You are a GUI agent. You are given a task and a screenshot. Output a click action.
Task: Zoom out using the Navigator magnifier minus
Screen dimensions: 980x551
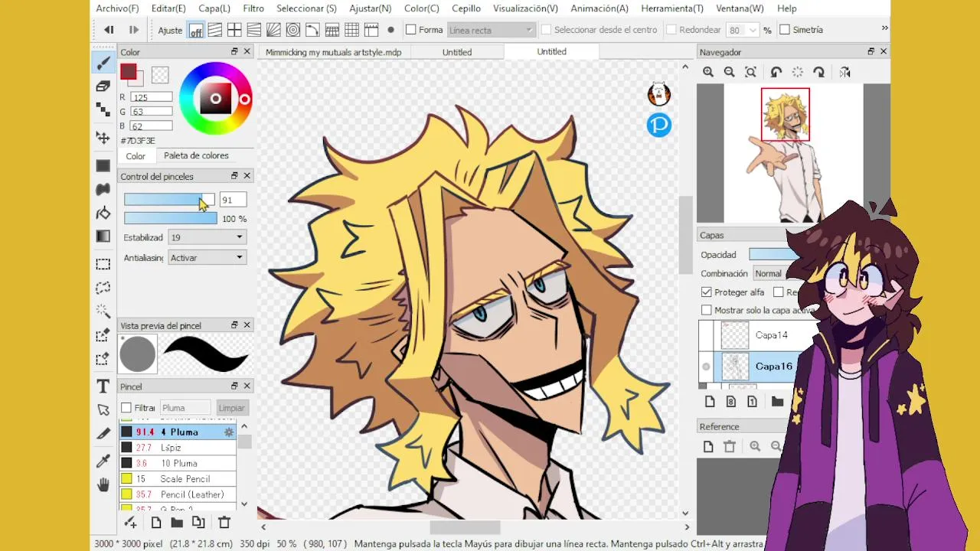point(729,72)
